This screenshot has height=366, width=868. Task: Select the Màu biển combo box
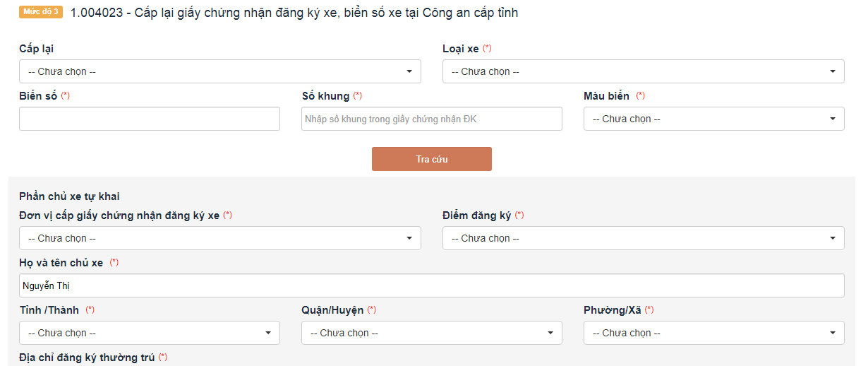(713, 119)
